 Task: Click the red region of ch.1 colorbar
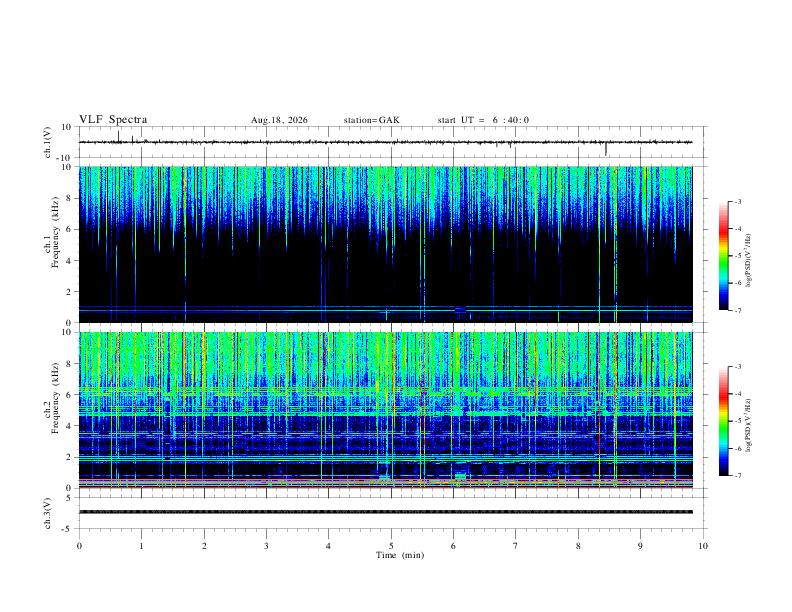[723, 230]
